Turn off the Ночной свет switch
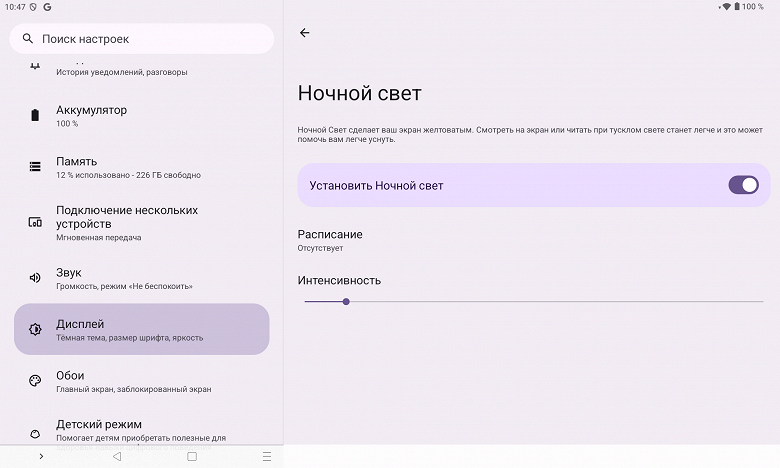The height and width of the screenshot is (468, 780). [x=743, y=185]
